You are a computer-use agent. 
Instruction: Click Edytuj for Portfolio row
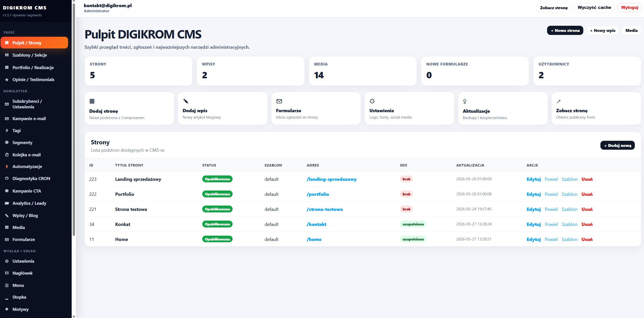pyautogui.click(x=534, y=194)
